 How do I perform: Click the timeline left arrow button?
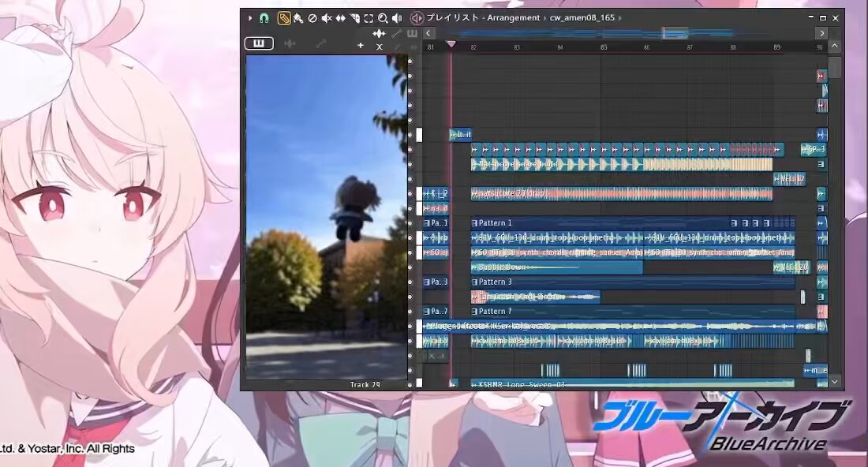(428, 34)
